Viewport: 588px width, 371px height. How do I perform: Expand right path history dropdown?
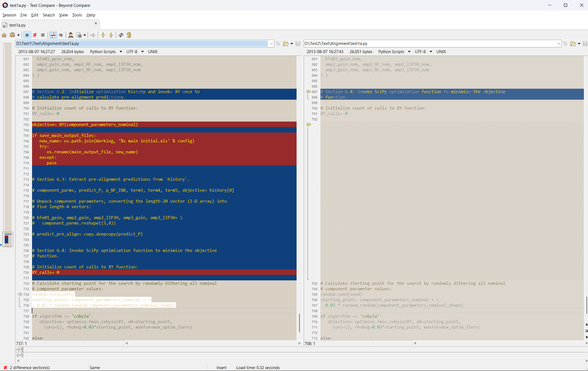[559, 44]
